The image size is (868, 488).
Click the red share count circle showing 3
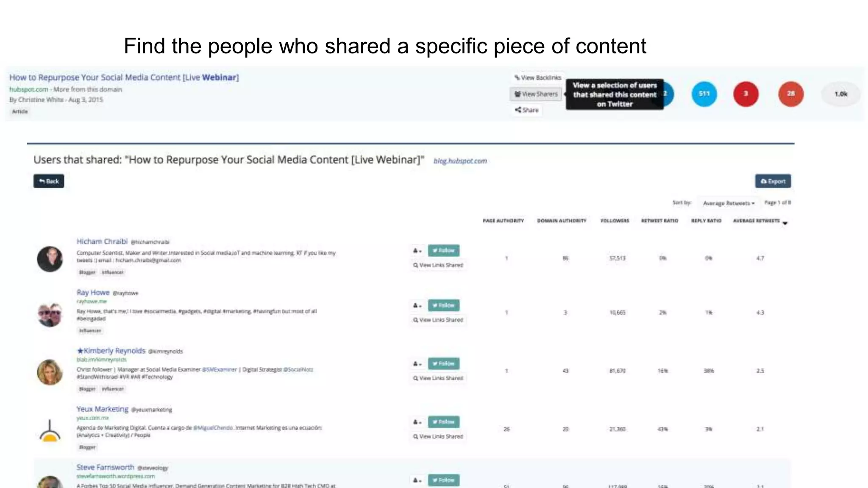click(746, 94)
